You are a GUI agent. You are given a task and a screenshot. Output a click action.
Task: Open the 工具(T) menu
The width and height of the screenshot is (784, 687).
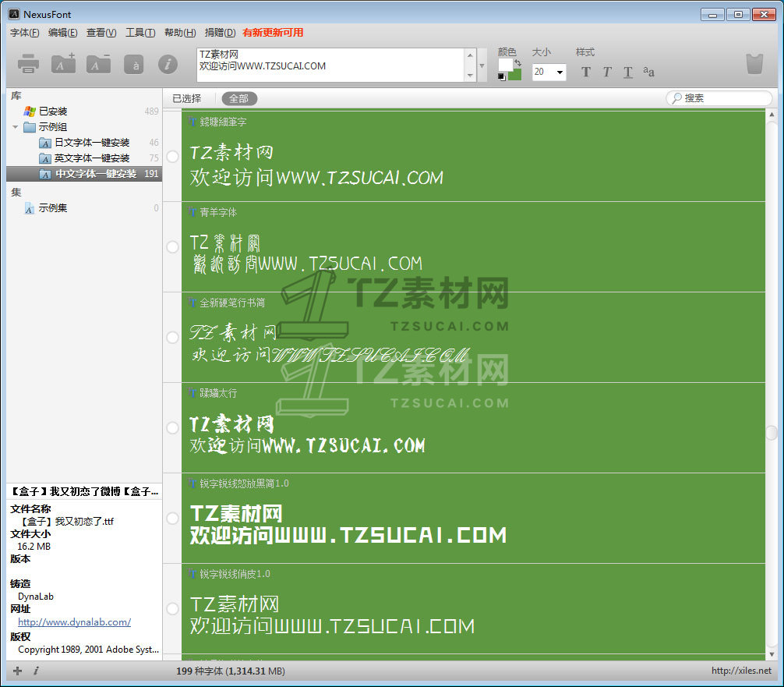[140, 33]
